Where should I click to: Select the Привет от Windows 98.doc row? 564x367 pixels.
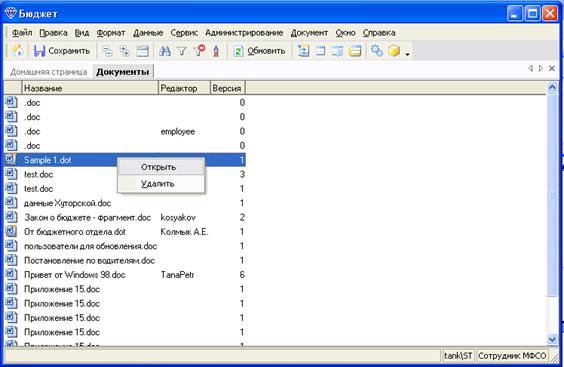tap(124, 275)
